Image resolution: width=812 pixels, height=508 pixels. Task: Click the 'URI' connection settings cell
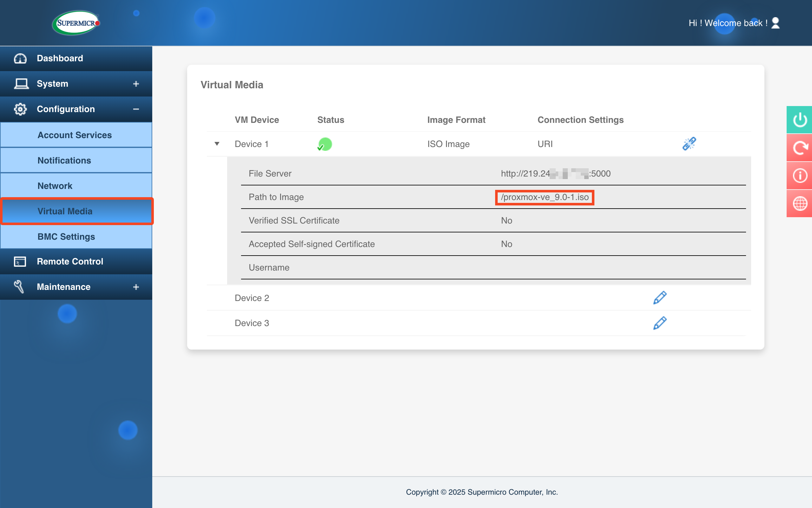[x=545, y=144]
